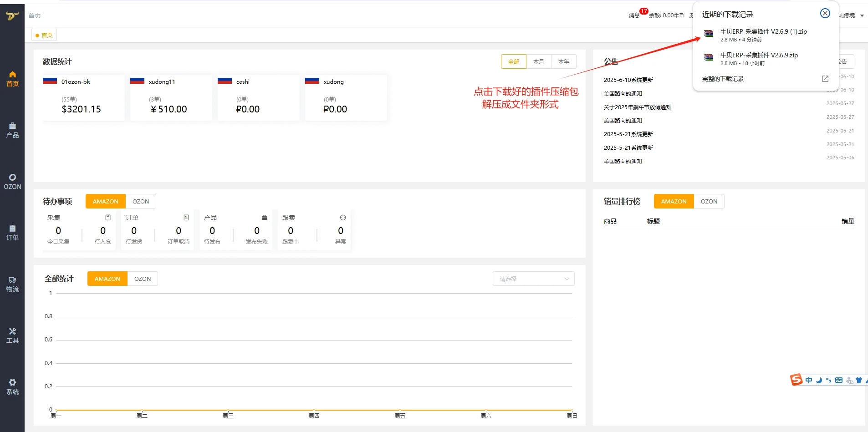This screenshot has height=432, width=868.
Task: Select the 首页 home icon in sidebar
Action: pos(12,78)
